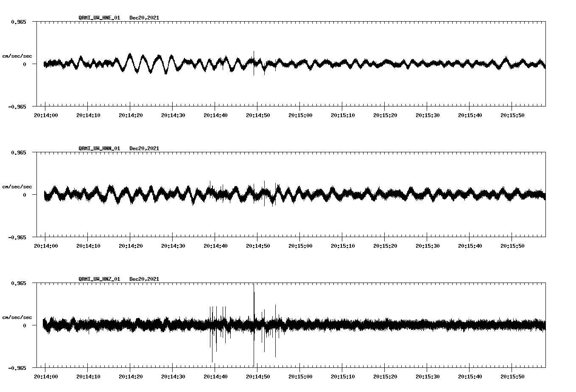Click the 0.965 upper limit on HNZ axis
576x392 pixels.
point(18,283)
